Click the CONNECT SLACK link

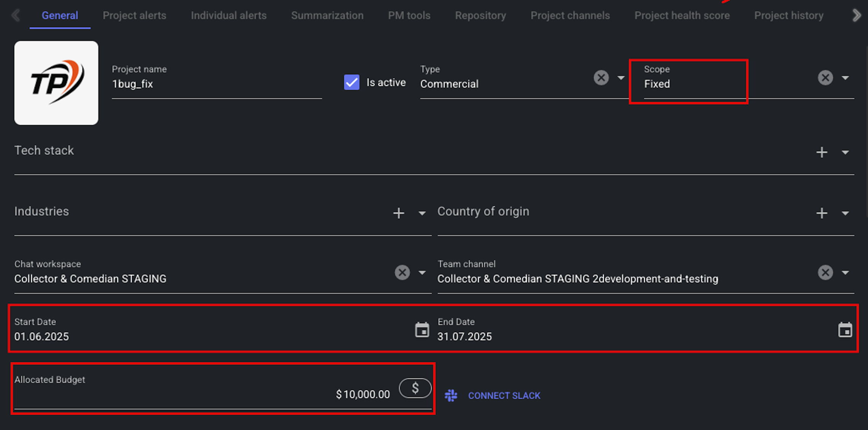click(504, 396)
